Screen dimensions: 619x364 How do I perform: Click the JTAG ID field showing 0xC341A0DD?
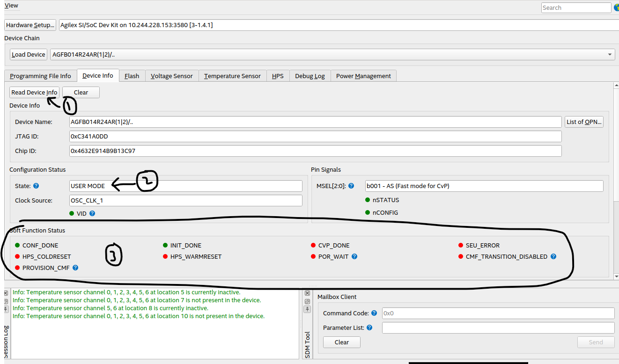coord(315,136)
